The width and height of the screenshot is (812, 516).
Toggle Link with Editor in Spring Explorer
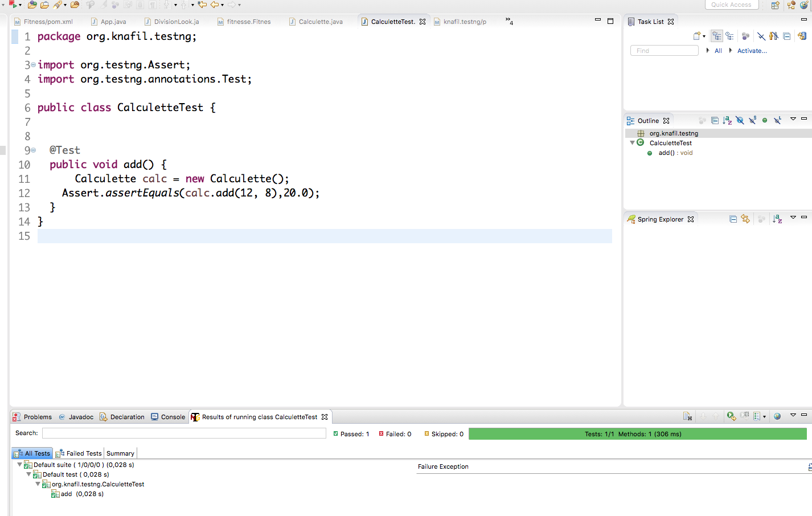pyautogui.click(x=745, y=219)
